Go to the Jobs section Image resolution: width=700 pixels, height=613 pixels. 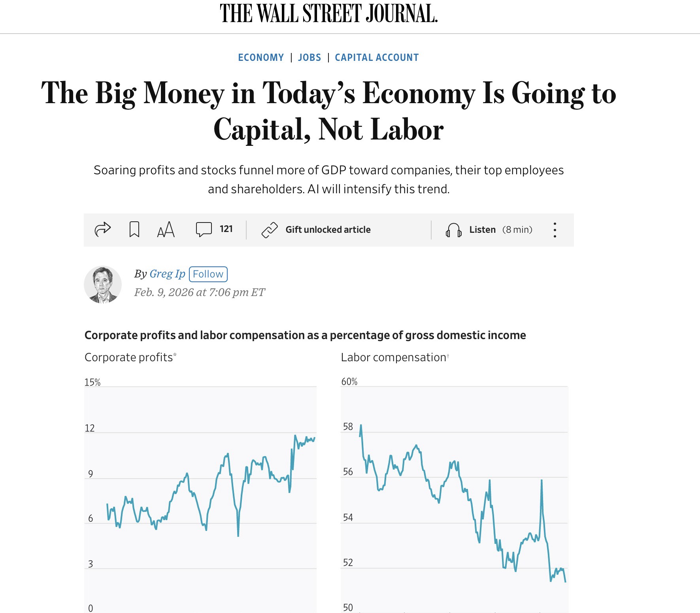[309, 58]
